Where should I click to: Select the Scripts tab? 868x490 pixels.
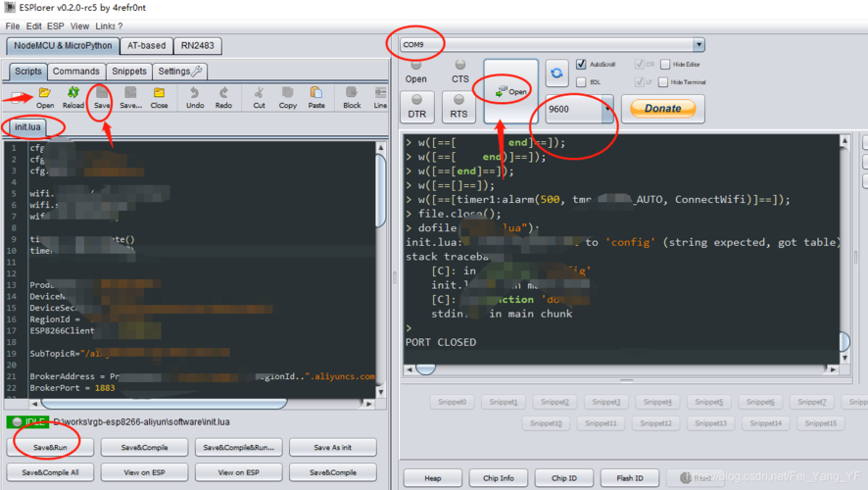[28, 71]
